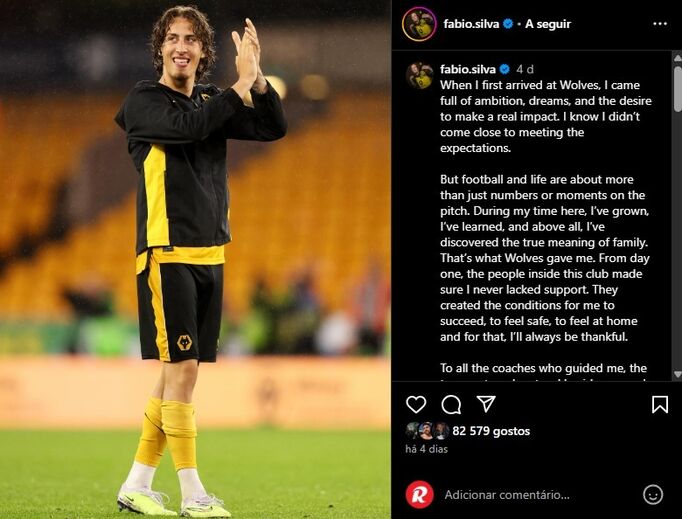The width and height of the screenshot is (682, 519).
Task: Click the header fabio.silva username link
Action: (471, 24)
